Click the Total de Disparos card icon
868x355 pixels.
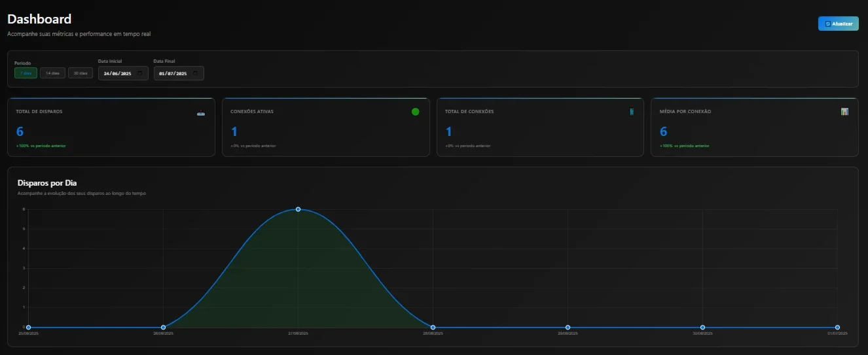pos(201,113)
